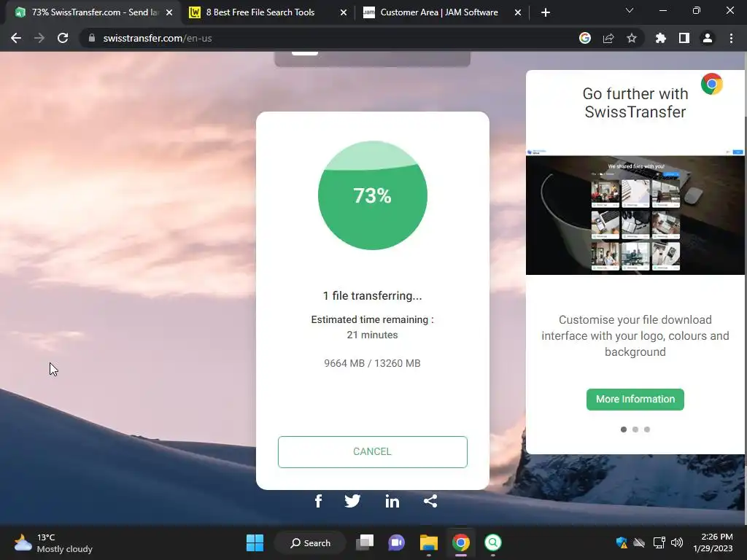Open green search app in taskbar
Viewport: 747px width, 560px height.
[x=493, y=542]
